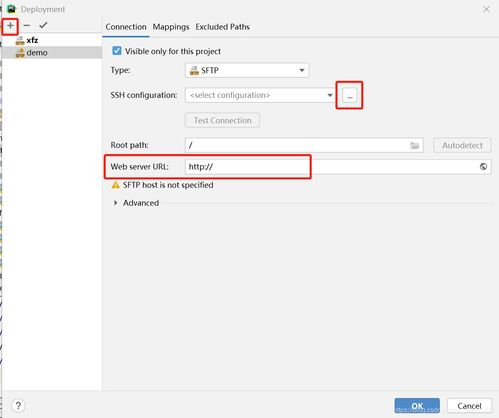499x418 pixels.
Task: Browse root path with folder icon
Action: pyautogui.click(x=414, y=145)
